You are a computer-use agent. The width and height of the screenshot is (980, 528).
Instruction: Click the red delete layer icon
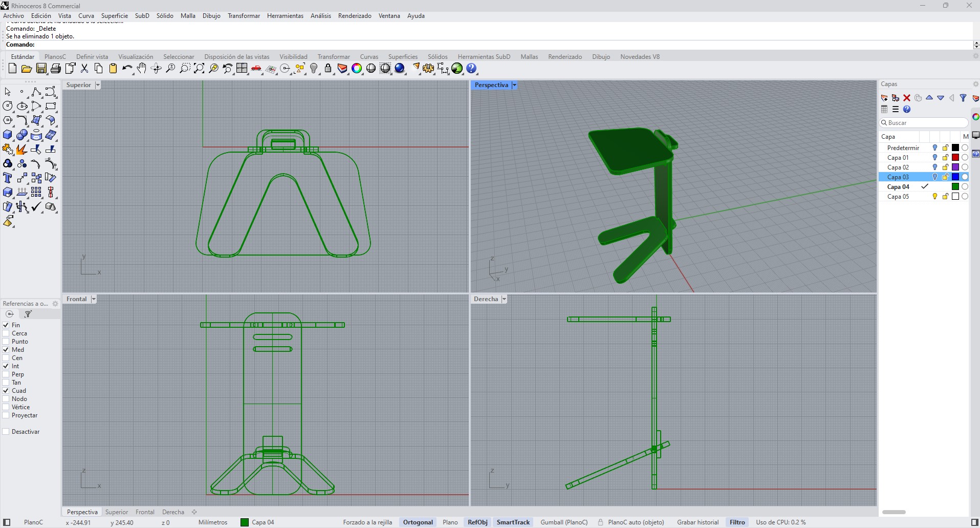pyautogui.click(x=907, y=98)
